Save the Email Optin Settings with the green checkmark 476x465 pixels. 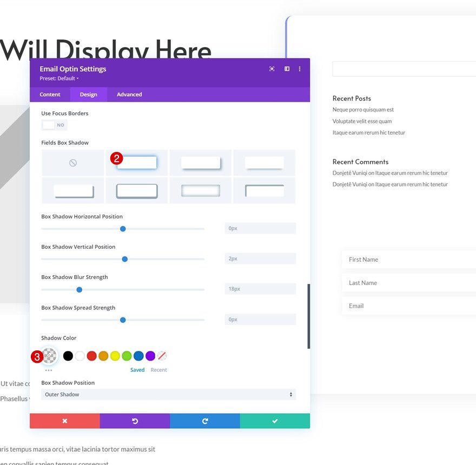click(x=275, y=420)
